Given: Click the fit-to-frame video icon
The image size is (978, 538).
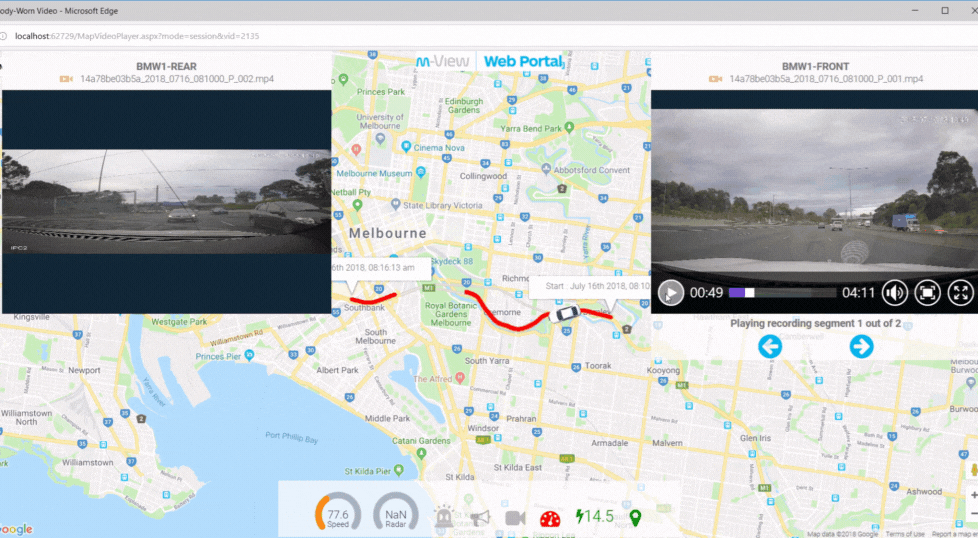Looking at the screenshot, I should tap(927, 293).
